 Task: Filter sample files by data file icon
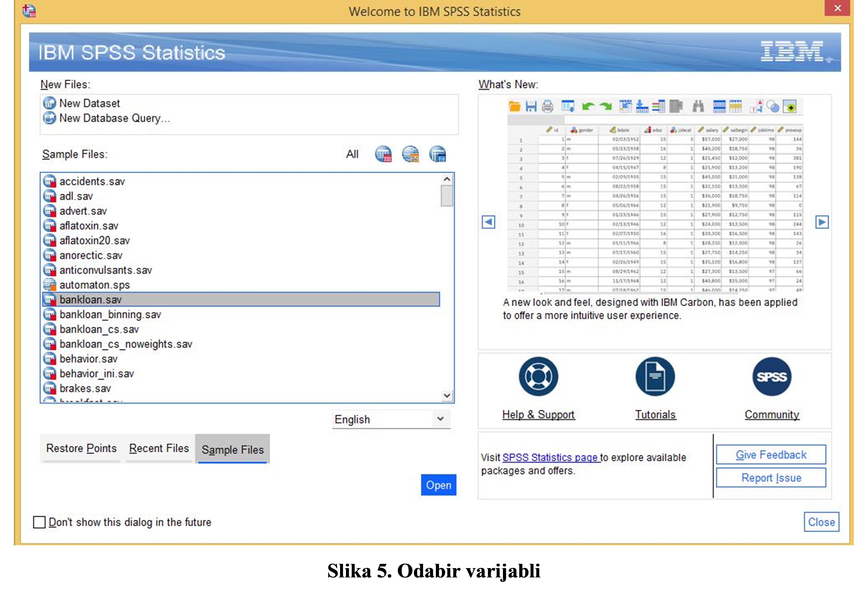383,154
